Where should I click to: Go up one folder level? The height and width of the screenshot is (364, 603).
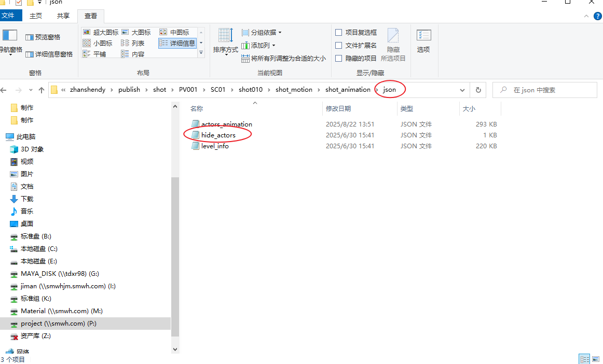pyautogui.click(x=42, y=90)
